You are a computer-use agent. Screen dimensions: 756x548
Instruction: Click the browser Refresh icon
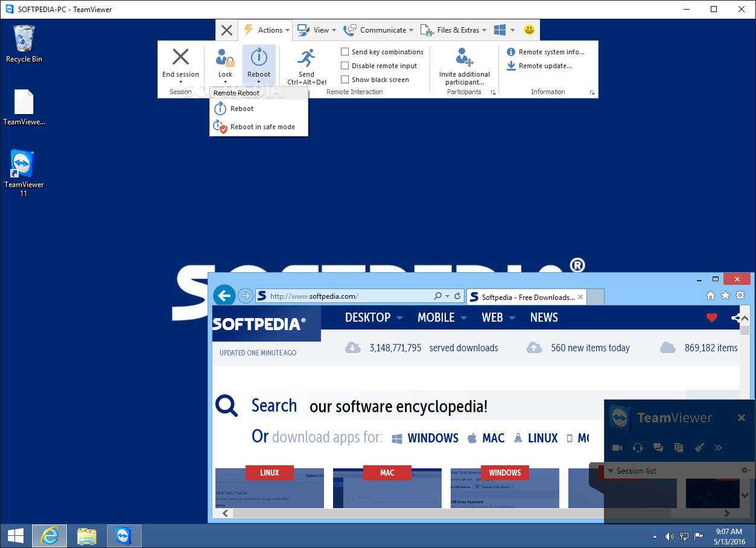pyautogui.click(x=457, y=296)
